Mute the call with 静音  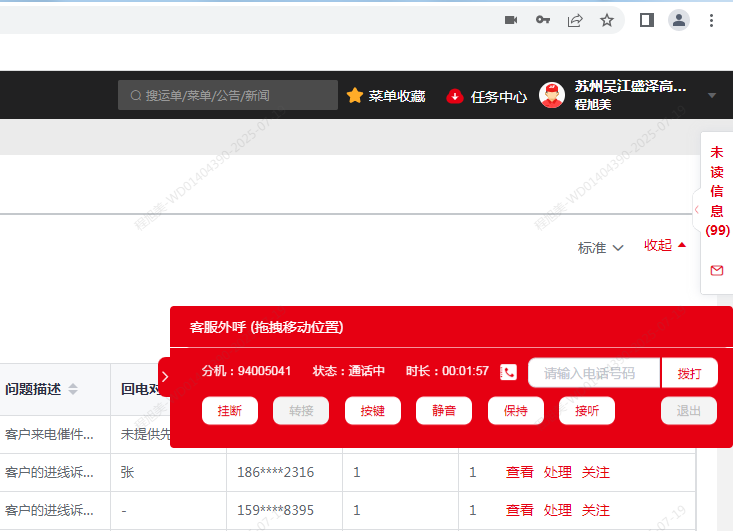[x=444, y=411]
